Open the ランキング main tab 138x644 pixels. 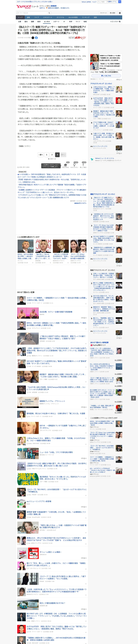(86, 17)
